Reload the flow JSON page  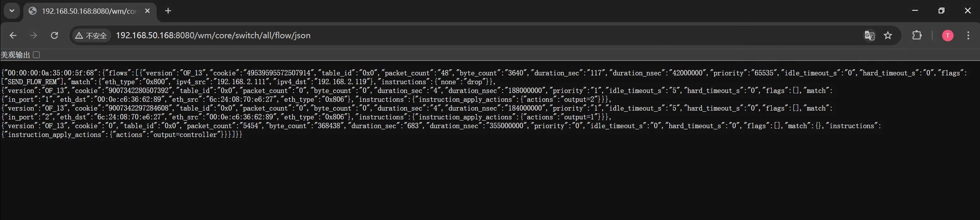pyautogui.click(x=54, y=36)
